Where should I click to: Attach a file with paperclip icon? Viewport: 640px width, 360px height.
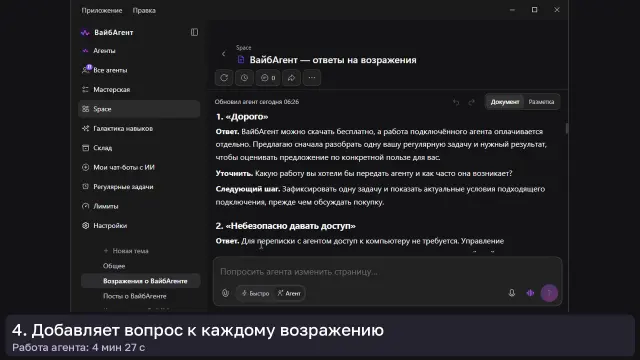(x=225, y=293)
